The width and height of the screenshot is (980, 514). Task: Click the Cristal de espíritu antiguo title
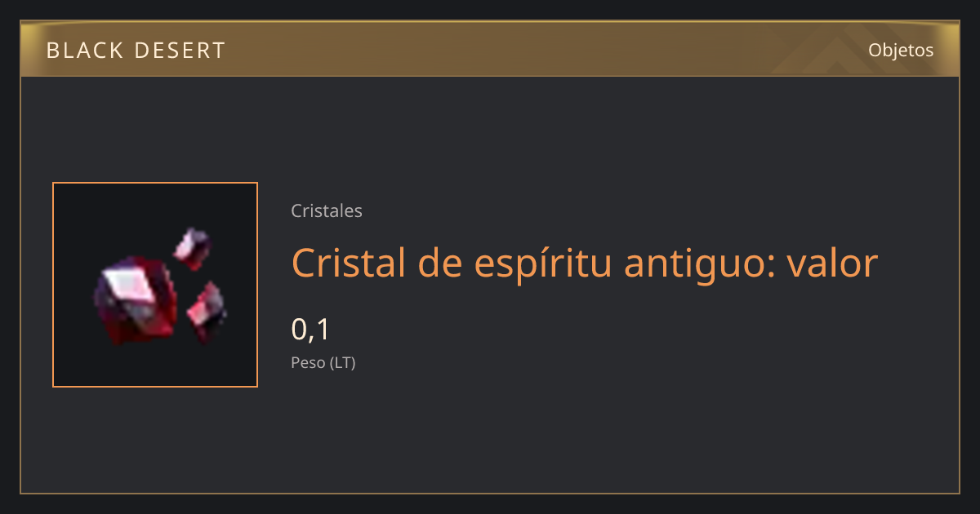click(585, 264)
